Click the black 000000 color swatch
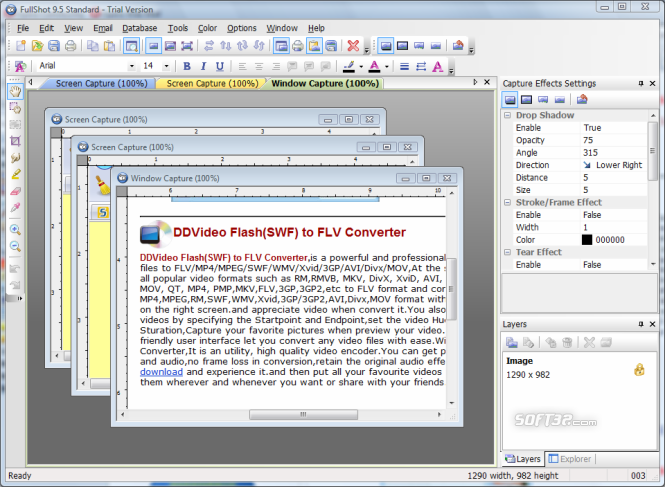665x487 pixels. (587, 240)
